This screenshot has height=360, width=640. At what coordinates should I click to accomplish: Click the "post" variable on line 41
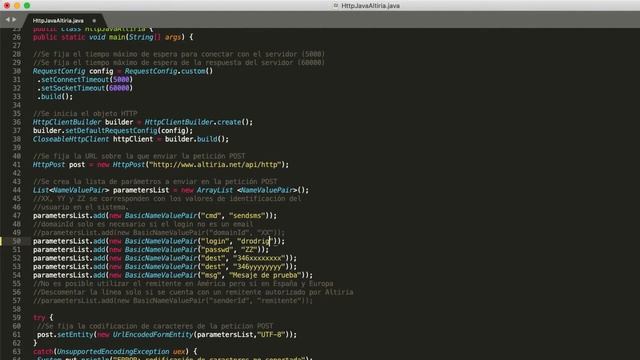(x=77, y=164)
